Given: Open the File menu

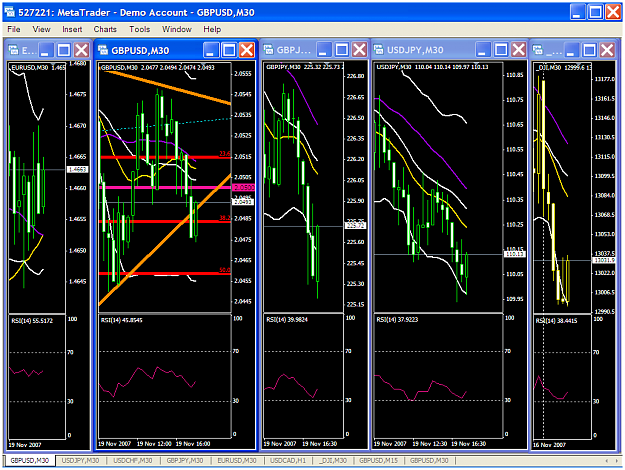Looking at the screenshot, I should pyautogui.click(x=14, y=29).
